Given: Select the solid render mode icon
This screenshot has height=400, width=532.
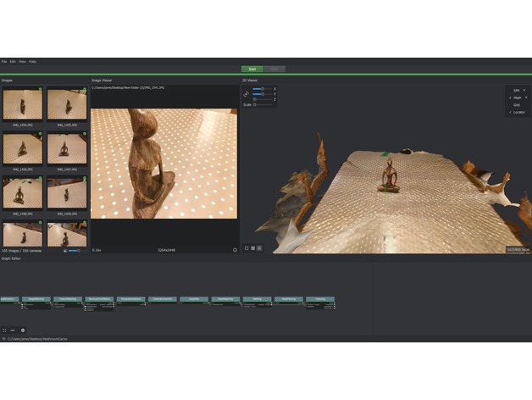Looking at the screenshot, I should pos(246,248).
